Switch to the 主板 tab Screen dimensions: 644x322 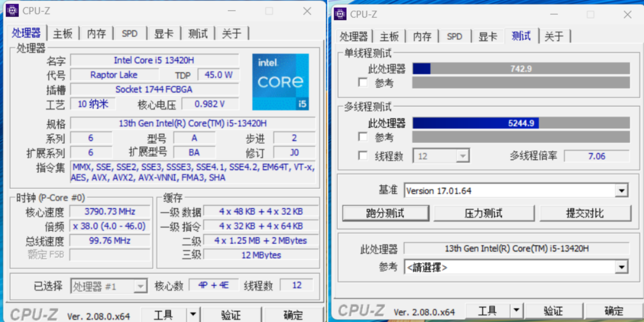(x=62, y=33)
